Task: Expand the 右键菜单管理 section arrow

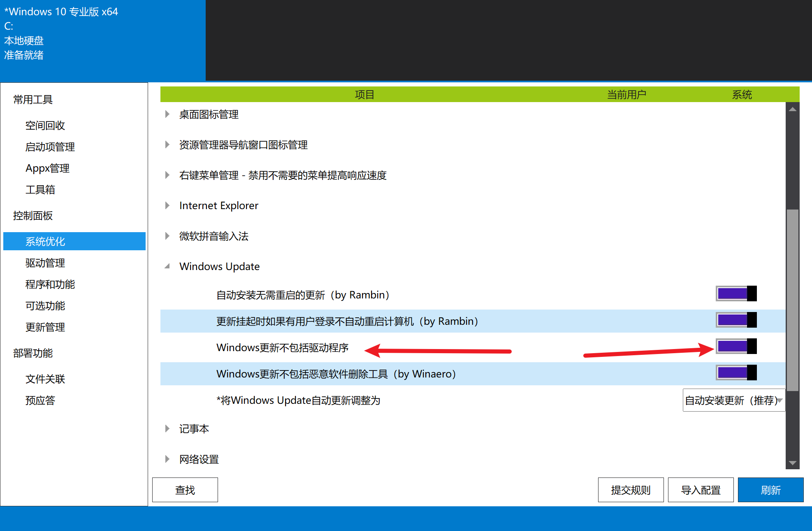Action: (167, 175)
